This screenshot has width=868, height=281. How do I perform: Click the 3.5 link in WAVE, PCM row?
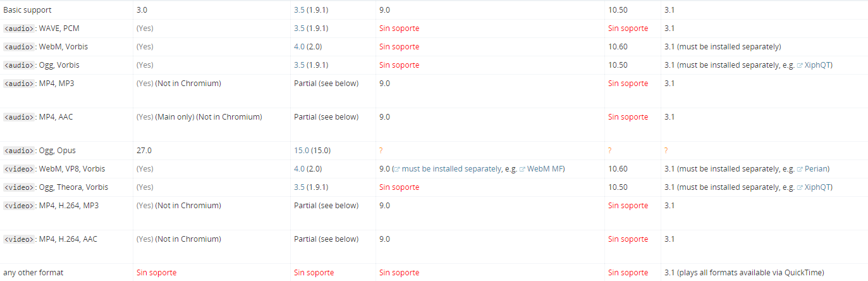299,28
